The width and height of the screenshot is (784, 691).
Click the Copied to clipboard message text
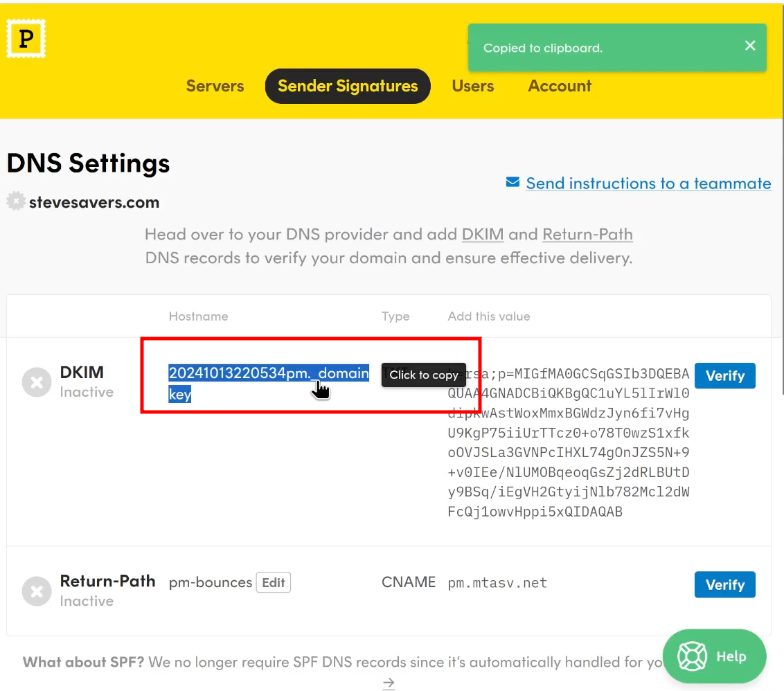pos(542,48)
